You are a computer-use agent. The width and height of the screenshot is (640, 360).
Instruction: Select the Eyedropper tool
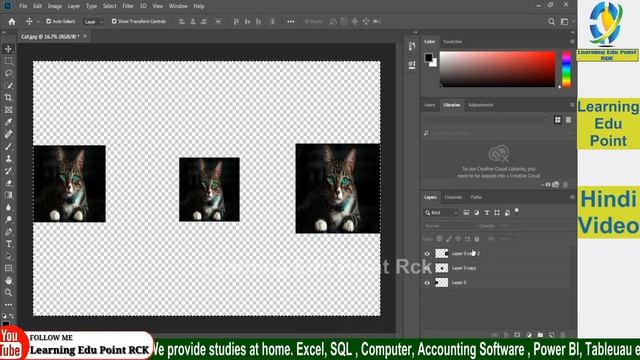(8, 122)
